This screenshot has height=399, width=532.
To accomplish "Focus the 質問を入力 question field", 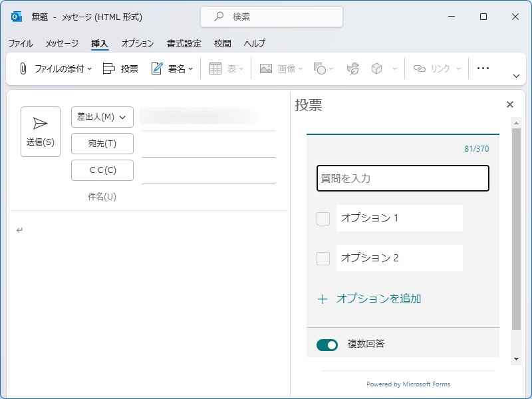I will pos(403,178).
